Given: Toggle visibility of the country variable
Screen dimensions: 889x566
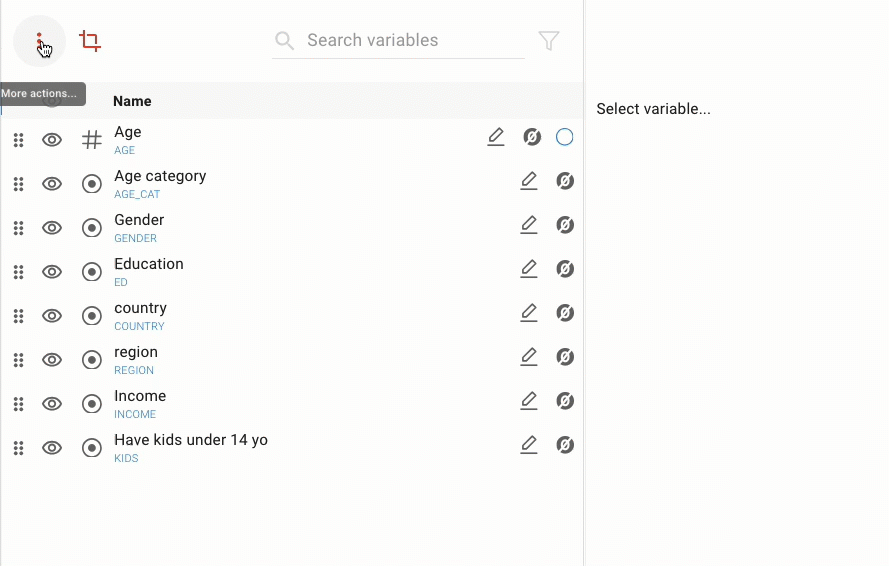Looking at the screenshot, I should [x=52, y=316].
